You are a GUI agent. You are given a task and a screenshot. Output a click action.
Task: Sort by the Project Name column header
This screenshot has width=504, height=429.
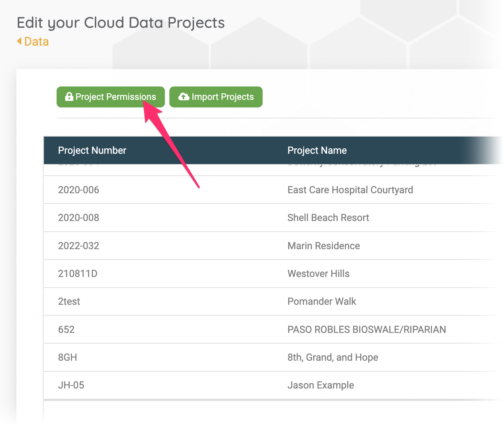[317, 150]
